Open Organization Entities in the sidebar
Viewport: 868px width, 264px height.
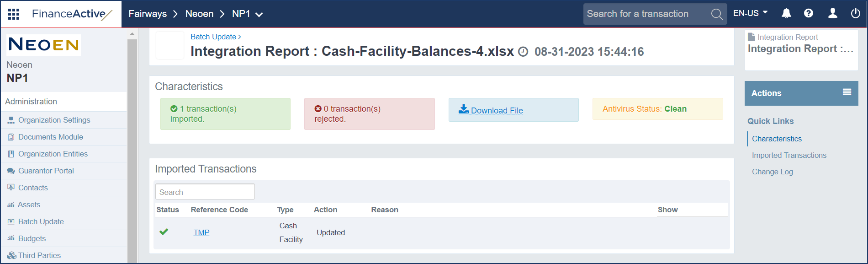click(x=53, y=153)
